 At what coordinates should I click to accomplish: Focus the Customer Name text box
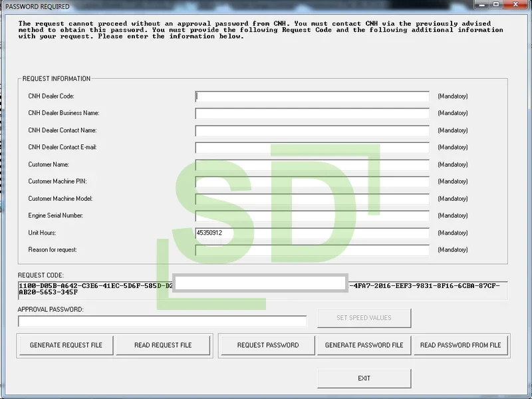313,165
